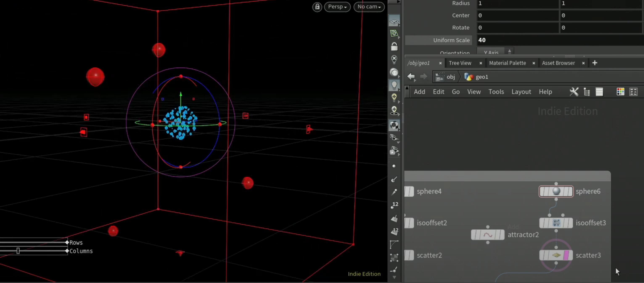This screenshot has height=283, width=644.
Task: Switch to the Tree View tab
Action: 460,63
